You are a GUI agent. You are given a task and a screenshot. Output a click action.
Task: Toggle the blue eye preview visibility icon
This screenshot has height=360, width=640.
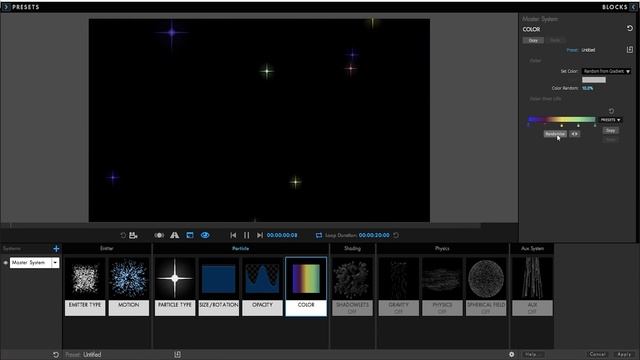coord(205,235)
